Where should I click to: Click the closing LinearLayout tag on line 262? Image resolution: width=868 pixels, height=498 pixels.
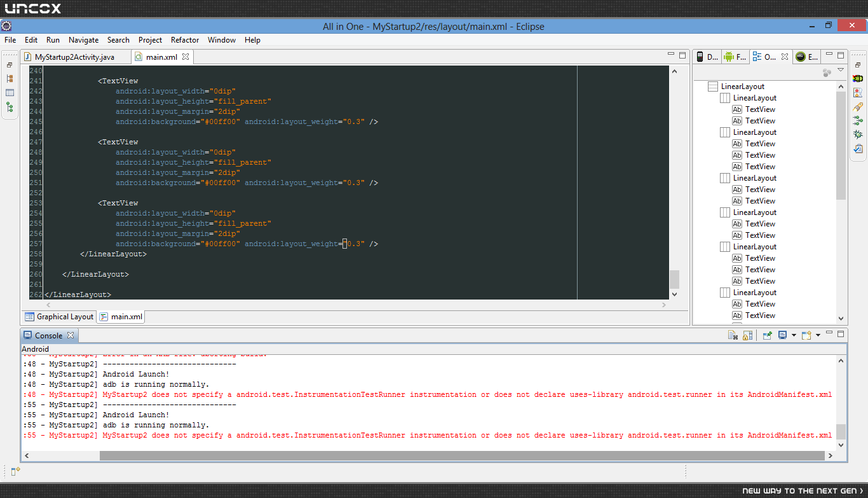78,294
